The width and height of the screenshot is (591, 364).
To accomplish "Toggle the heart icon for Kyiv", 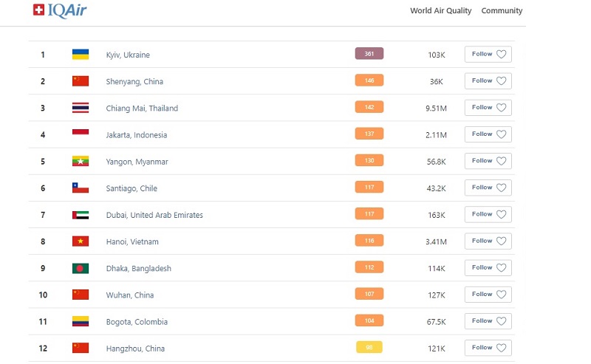I will pyautogui.click(x=501, y=54).
